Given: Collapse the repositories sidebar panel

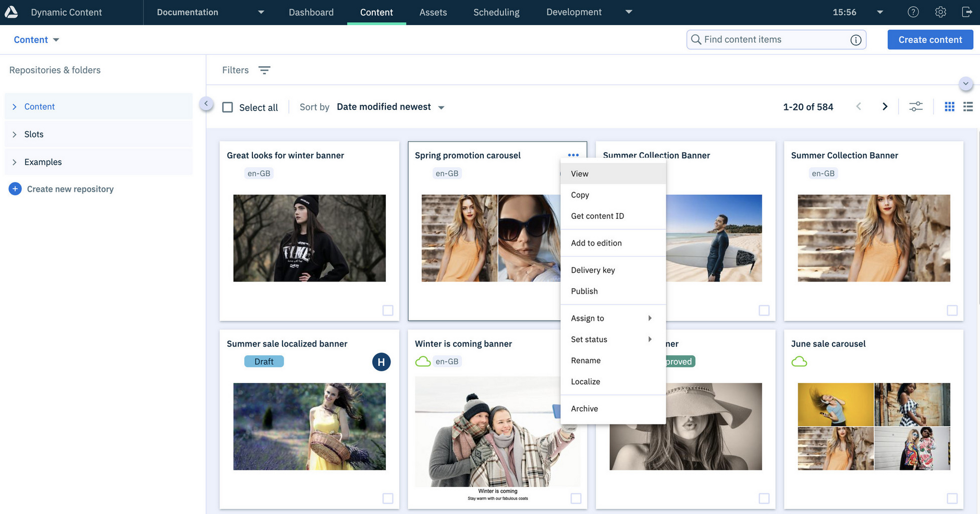Looking at the screenshot, I should 206,104.
